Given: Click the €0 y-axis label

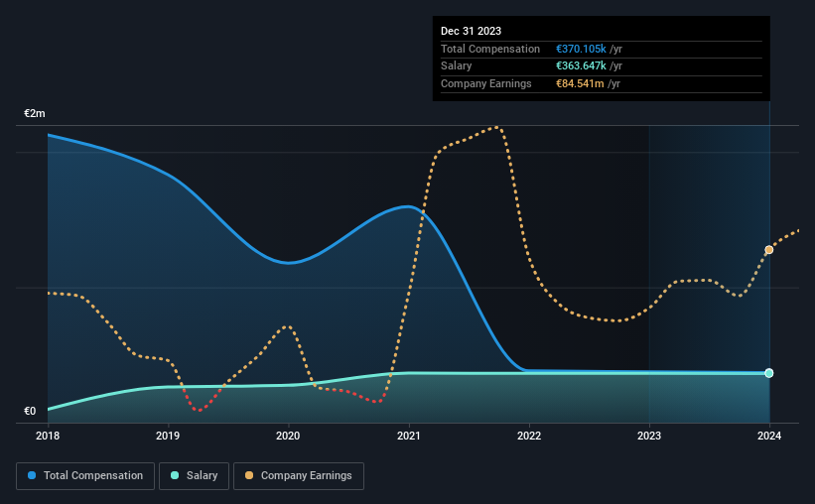Looking at the screenshot, I should tap(30, 411).
